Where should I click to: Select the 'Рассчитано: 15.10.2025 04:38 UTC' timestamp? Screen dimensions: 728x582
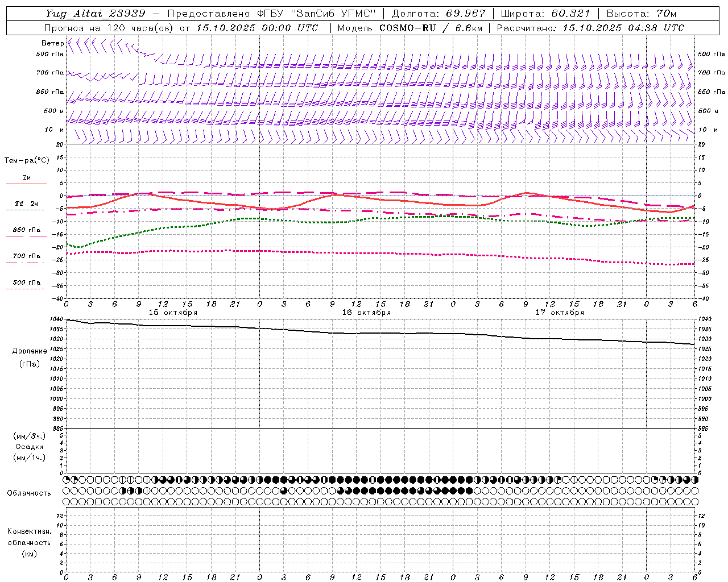tap(590, 28)
